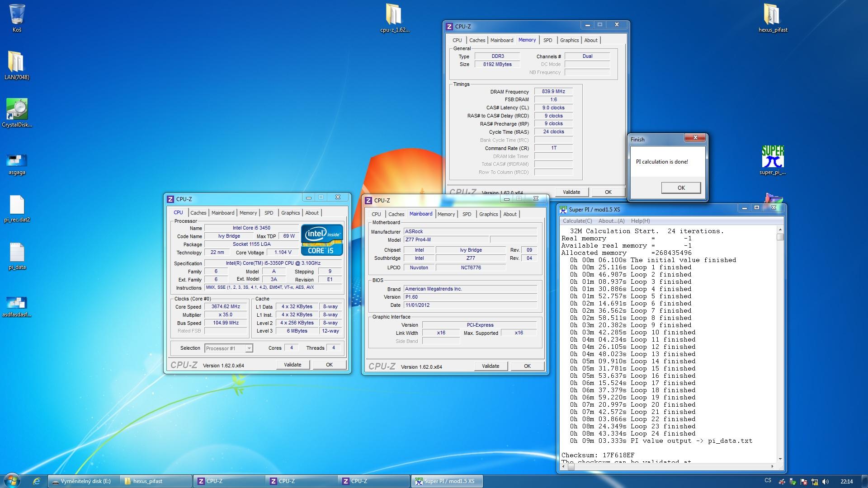Click the Show Desktop strip at taskbar end
Viewport: 868px width, 488px height.
click(x=864, y=481)
